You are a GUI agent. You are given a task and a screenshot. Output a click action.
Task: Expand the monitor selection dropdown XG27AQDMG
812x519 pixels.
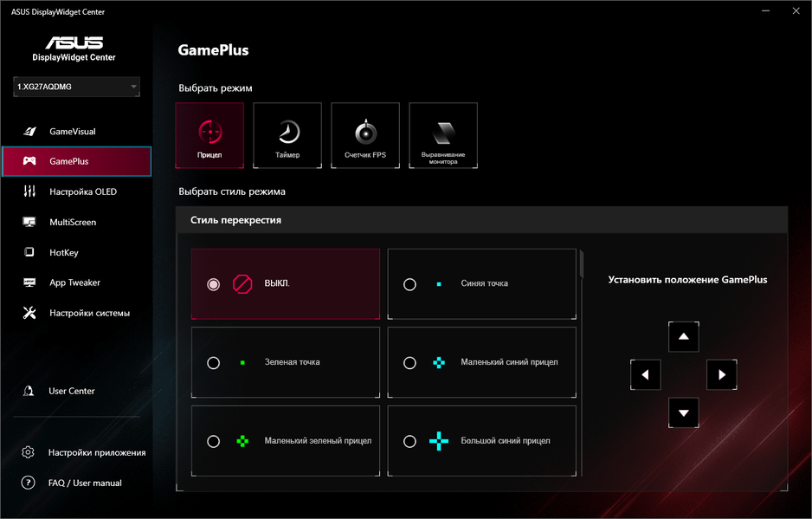tap(77, 87)
